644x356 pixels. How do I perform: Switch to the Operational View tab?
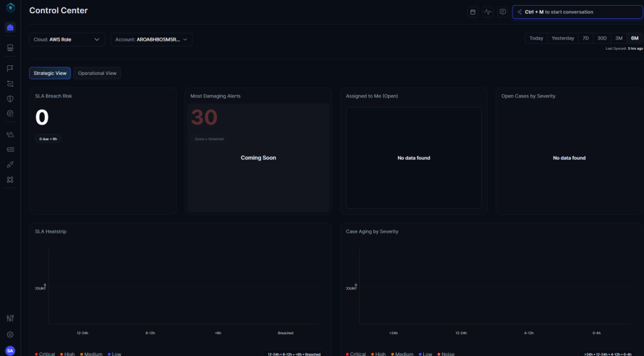coord(97,73)
